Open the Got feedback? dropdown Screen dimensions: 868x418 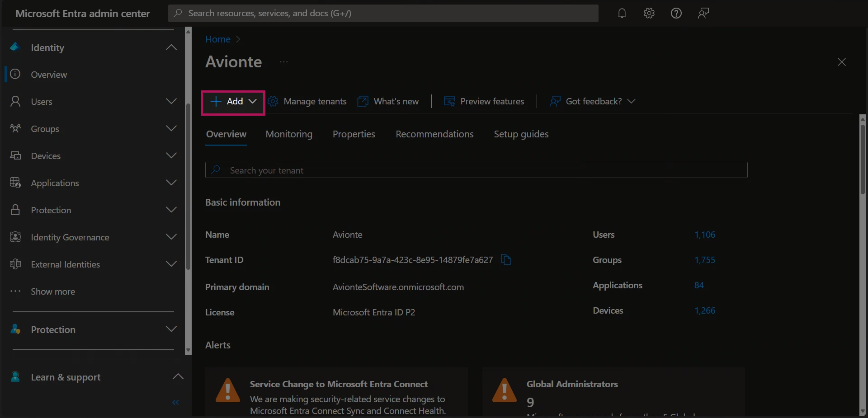pos(593,101)
